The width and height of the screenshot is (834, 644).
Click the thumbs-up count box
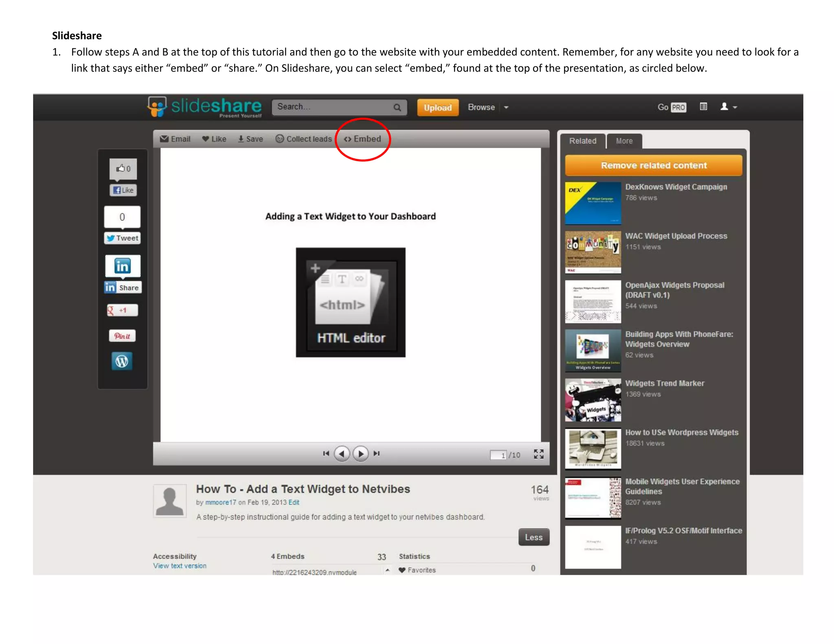coord(123,169)
